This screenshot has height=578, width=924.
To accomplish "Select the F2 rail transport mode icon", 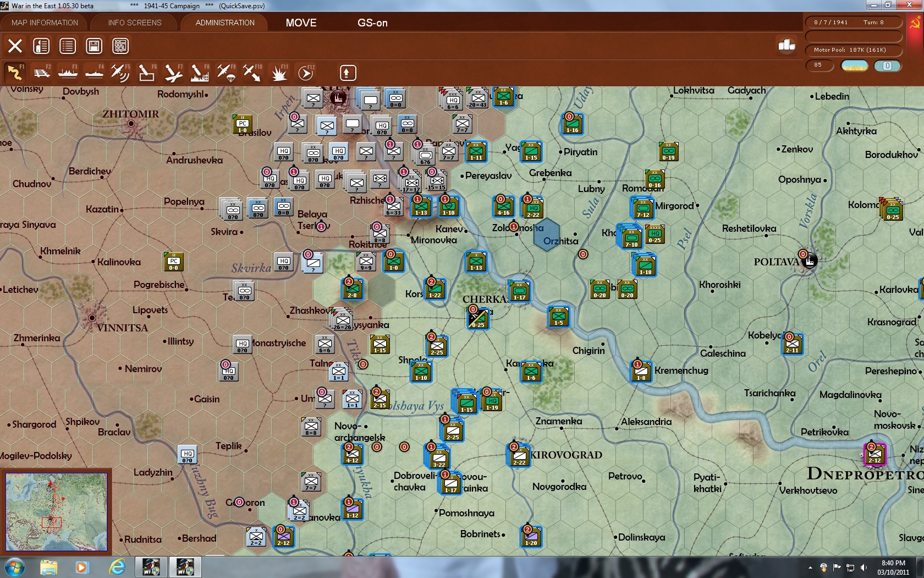I will click(x=41, y=72).
